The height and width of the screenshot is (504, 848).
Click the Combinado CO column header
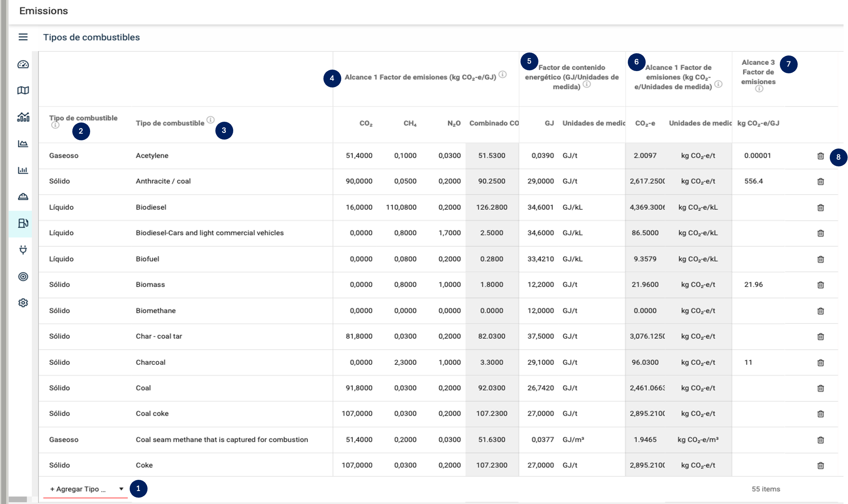click(493, 123)
